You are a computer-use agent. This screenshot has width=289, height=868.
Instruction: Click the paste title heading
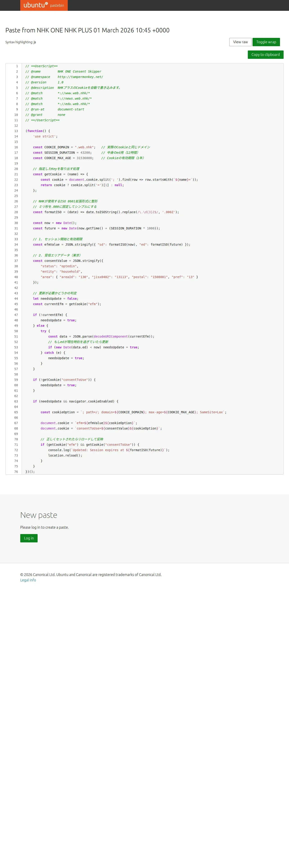coord(88,30)
